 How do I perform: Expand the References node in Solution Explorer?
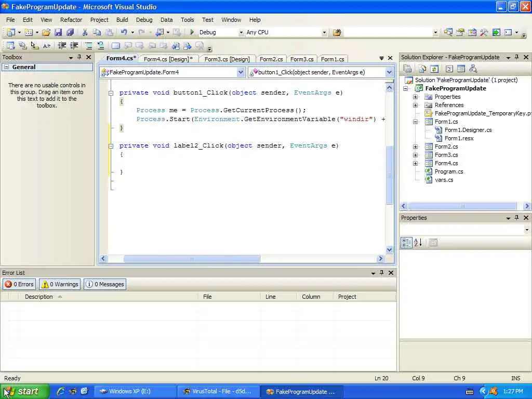415,105
